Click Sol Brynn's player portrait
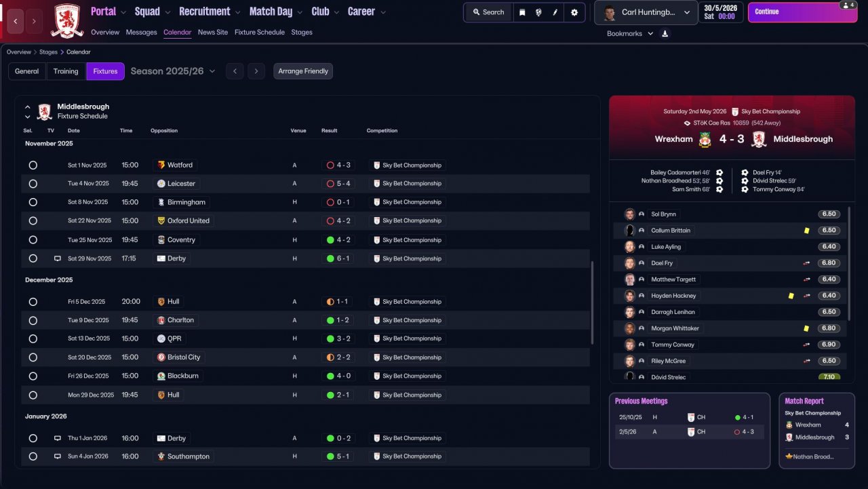This screenshot has height=489, width=868. tap(629, 214)
